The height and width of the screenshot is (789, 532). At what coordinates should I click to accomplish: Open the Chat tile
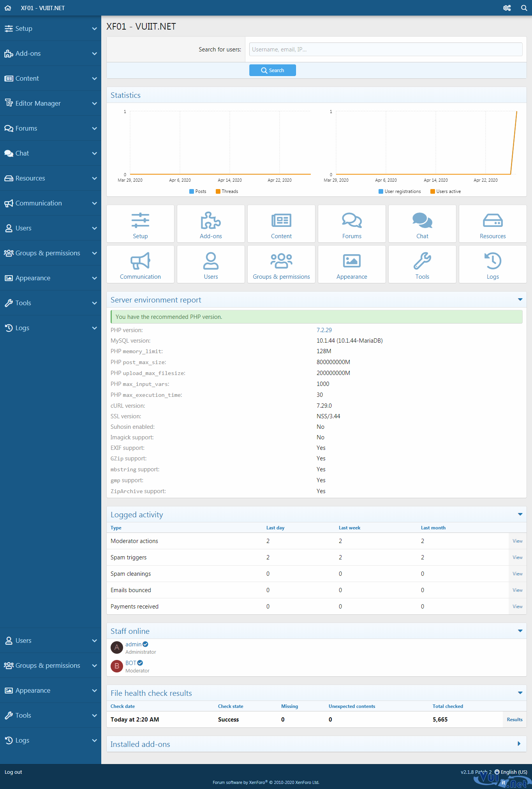click(x=422, y=224)
